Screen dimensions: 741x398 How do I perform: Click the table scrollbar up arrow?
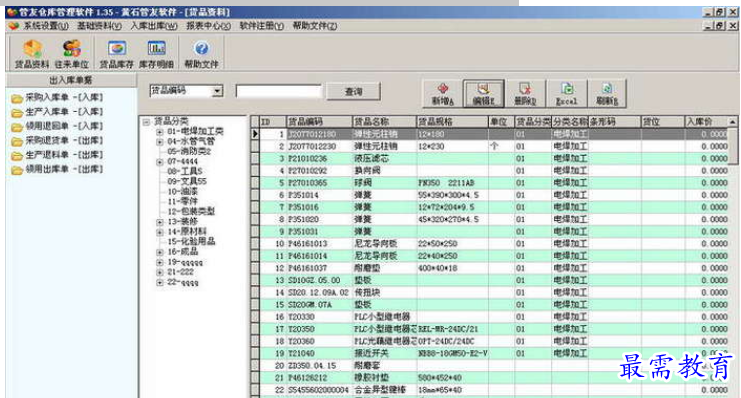[x=732, y=122]
